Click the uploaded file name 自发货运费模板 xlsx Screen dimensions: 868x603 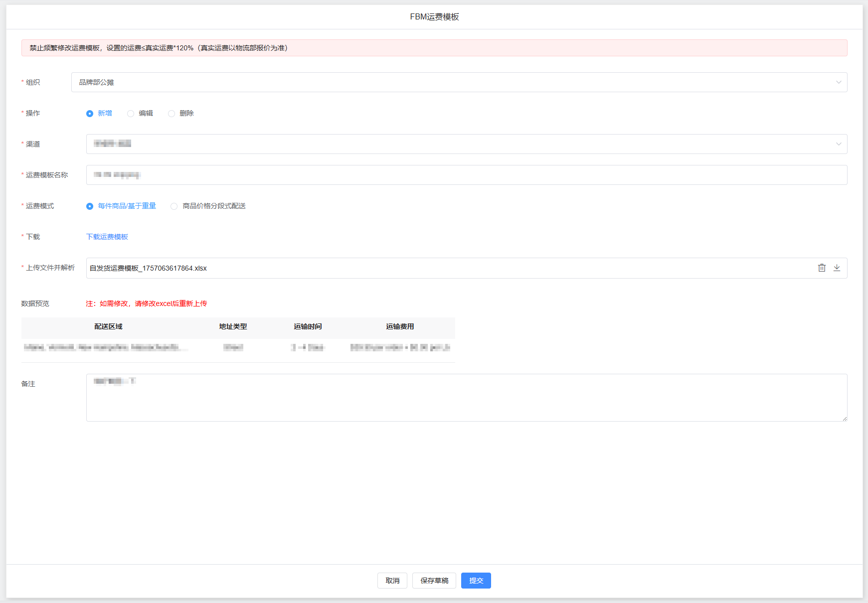click(x=148, y=268)
